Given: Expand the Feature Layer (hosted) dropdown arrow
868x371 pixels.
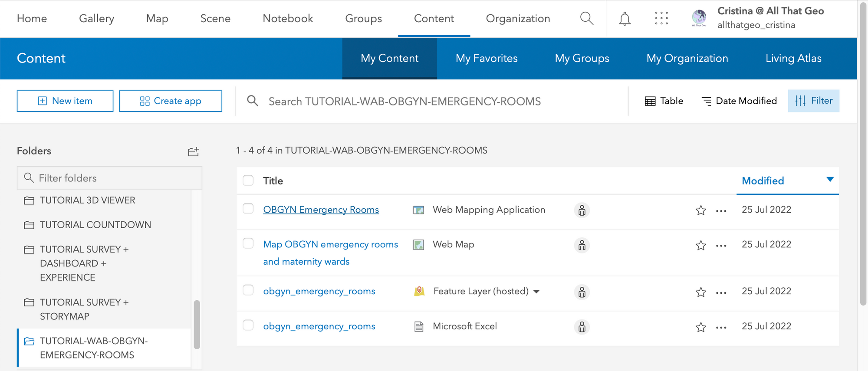Looking at the screenshot, I should [x=536, y=292].
